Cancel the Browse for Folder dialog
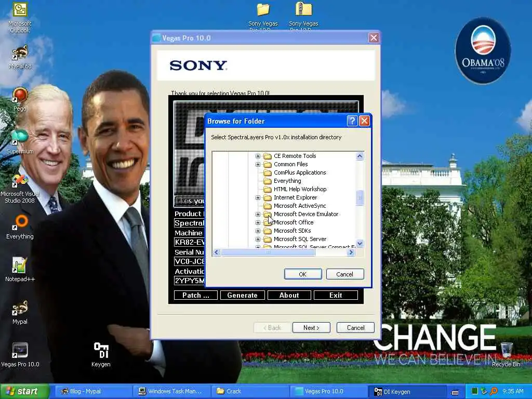Viewport: 532px width, 399px height. pyautogui.click(x=345, y=274)
